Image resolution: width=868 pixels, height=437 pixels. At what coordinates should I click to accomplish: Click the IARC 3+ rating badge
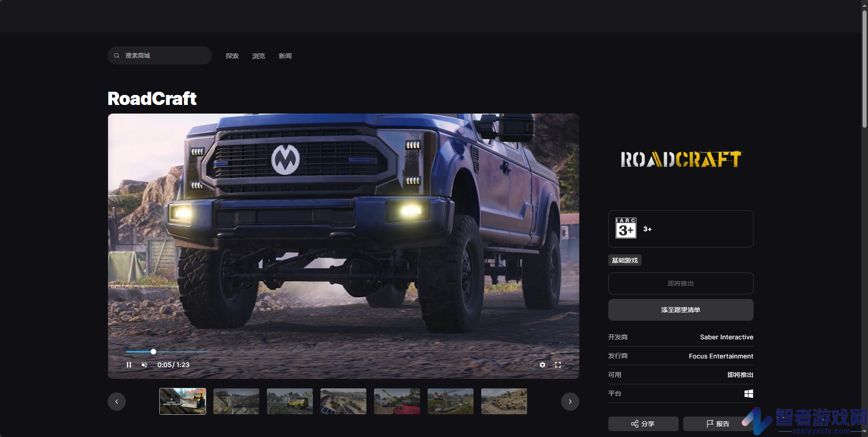[626, 228]
